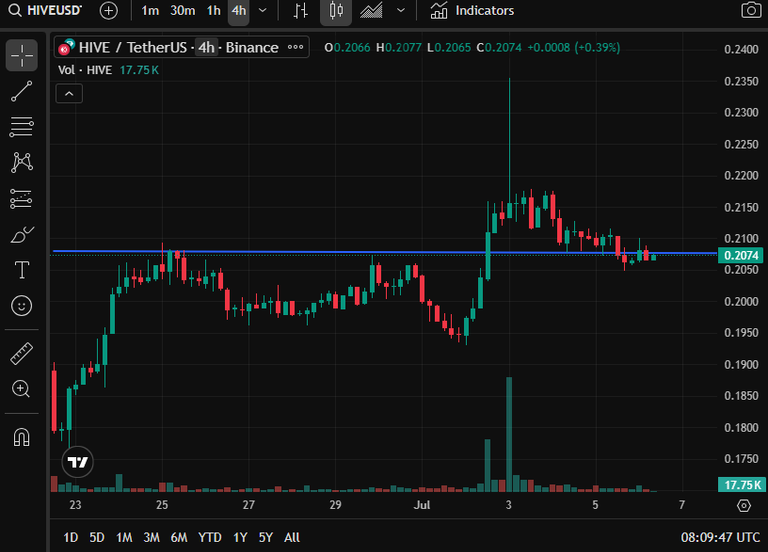The width and height of the screenshot is (768, 552).
Task: Set the range to 1D
Action: pyautogui.click(x=71, y=537)
